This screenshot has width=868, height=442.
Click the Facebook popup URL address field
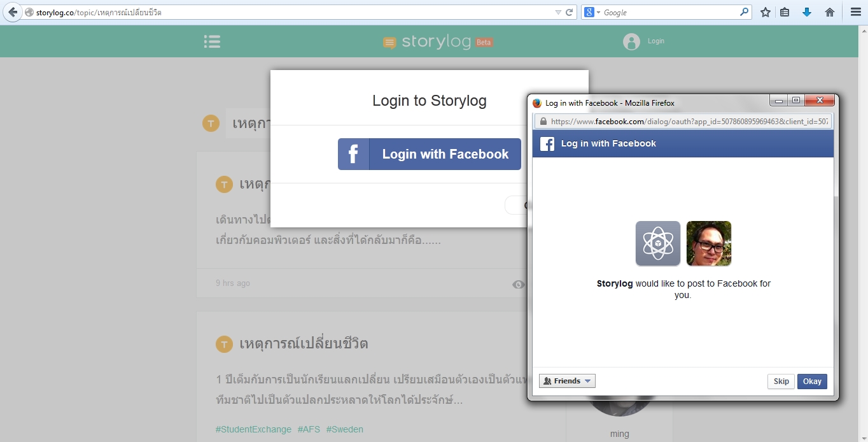point(687,122)
